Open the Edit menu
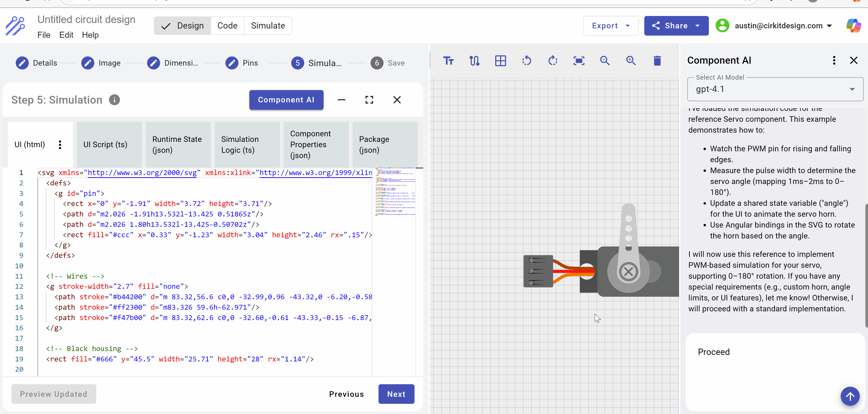The width and height of the screenshot is (868, 414). (66, 35)
